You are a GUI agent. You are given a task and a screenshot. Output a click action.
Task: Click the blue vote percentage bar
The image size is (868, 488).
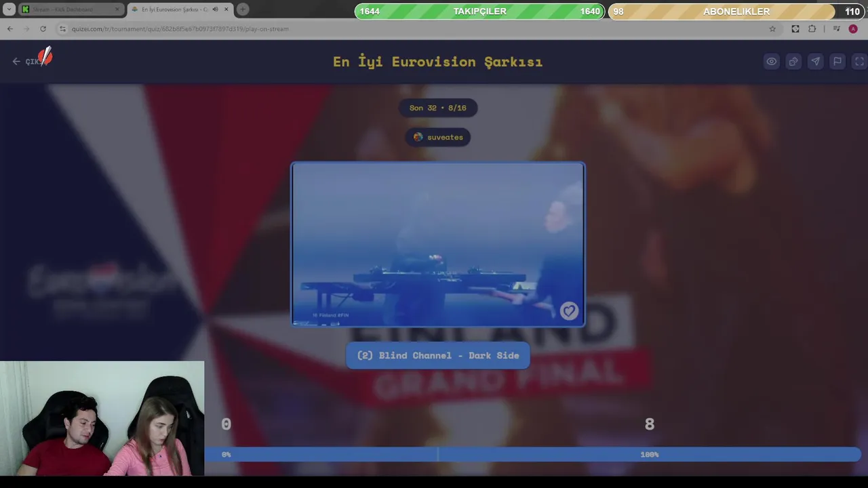coord(533,454)
